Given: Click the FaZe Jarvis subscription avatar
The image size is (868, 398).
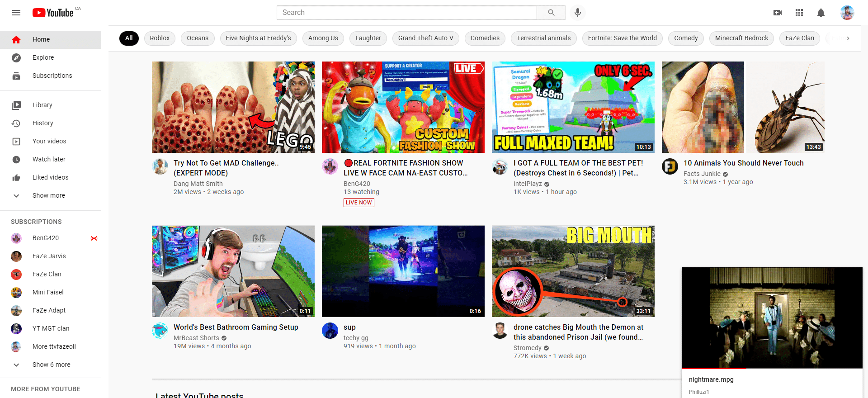Looking at the screenshot, I should (x=16, y=256).
